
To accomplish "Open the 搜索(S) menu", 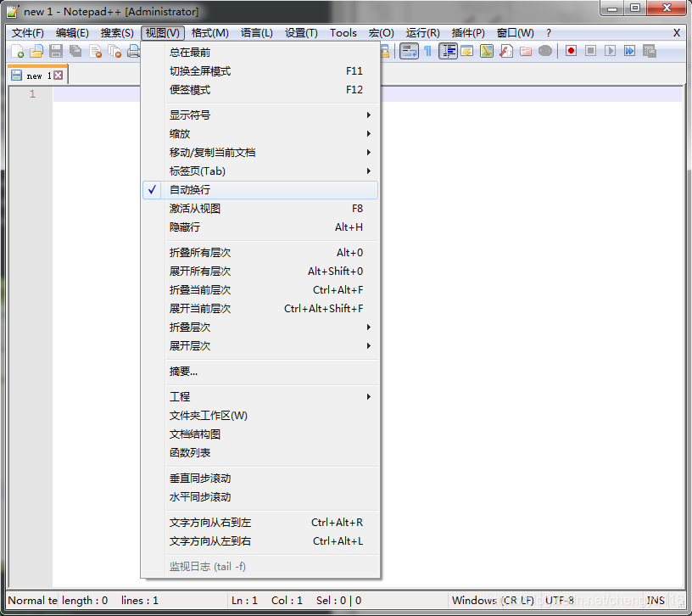I will click(117, 33).
